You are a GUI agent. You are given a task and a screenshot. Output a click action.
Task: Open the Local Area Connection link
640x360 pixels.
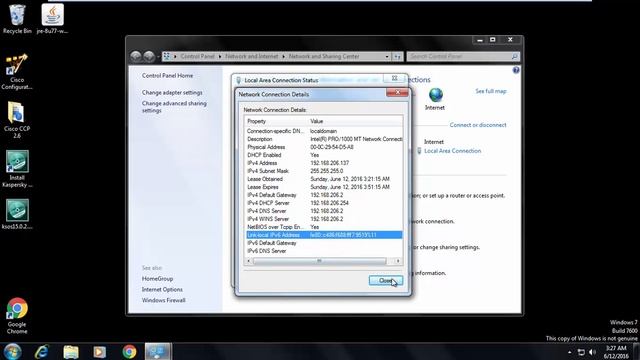tap(452, 151)
